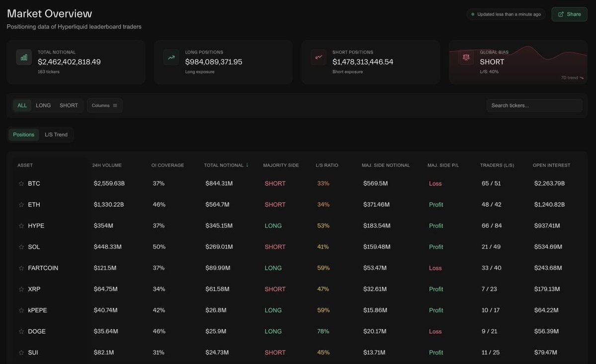Click the Share button
This screenshot has width=596, height=364.
coord(569,14)
